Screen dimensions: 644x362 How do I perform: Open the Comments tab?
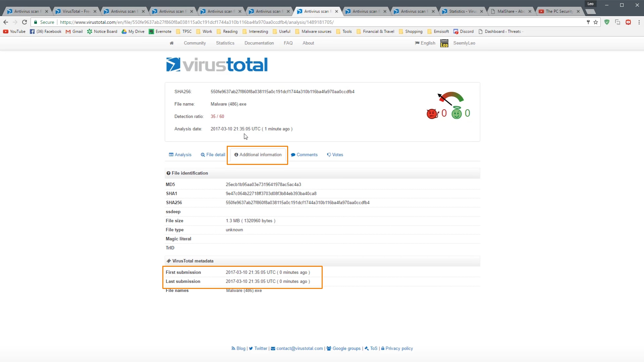(x=304, y=155)
